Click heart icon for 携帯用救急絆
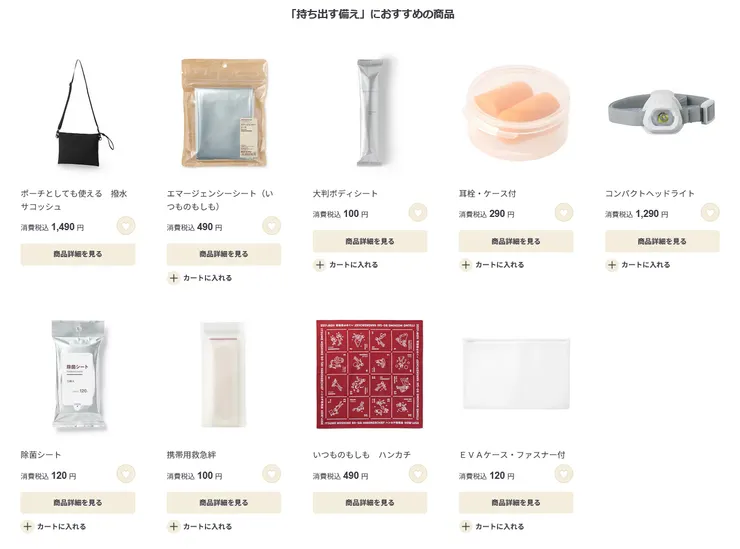 (x=271, y=473)
